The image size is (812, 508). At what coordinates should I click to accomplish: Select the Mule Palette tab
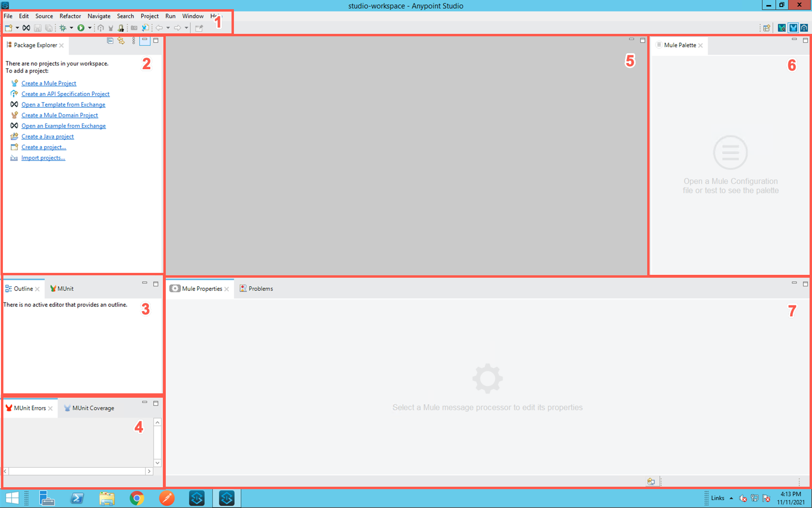[680, 45]
